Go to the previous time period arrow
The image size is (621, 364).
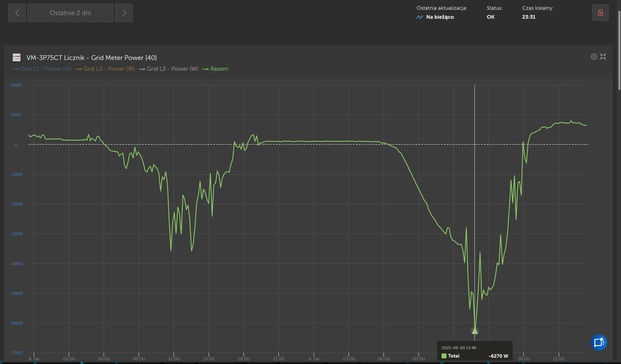[17, 13]
